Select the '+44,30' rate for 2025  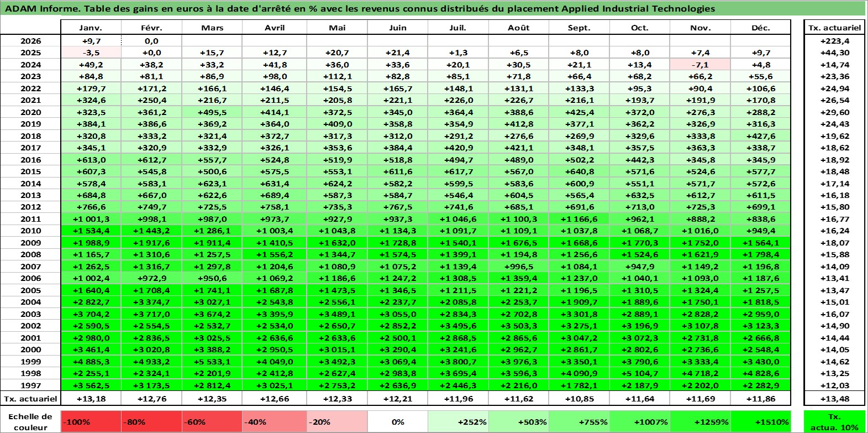click(x=834, y=53)
